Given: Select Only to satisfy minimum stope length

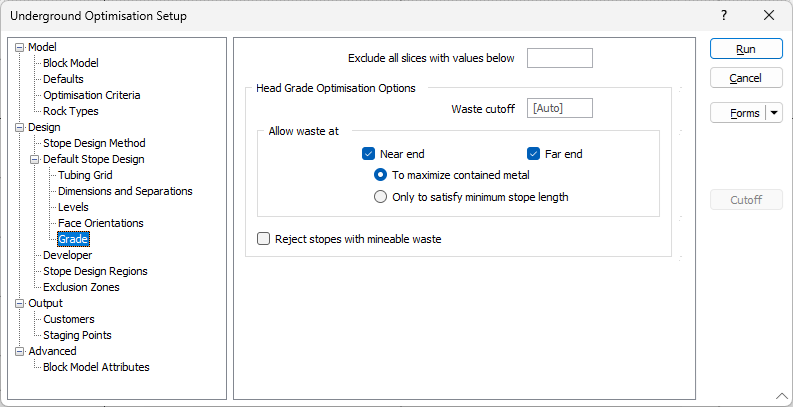Looking at the screenshot, I should 380,197.
